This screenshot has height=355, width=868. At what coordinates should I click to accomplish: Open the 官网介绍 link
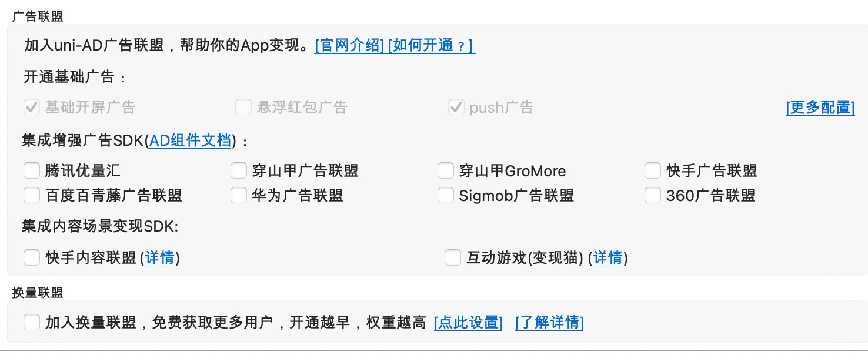tap(349, 45)
